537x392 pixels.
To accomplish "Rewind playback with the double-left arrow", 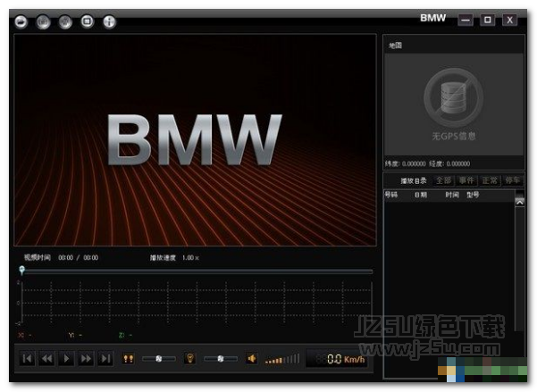I will pyautogui.click(x=47, y=358).
